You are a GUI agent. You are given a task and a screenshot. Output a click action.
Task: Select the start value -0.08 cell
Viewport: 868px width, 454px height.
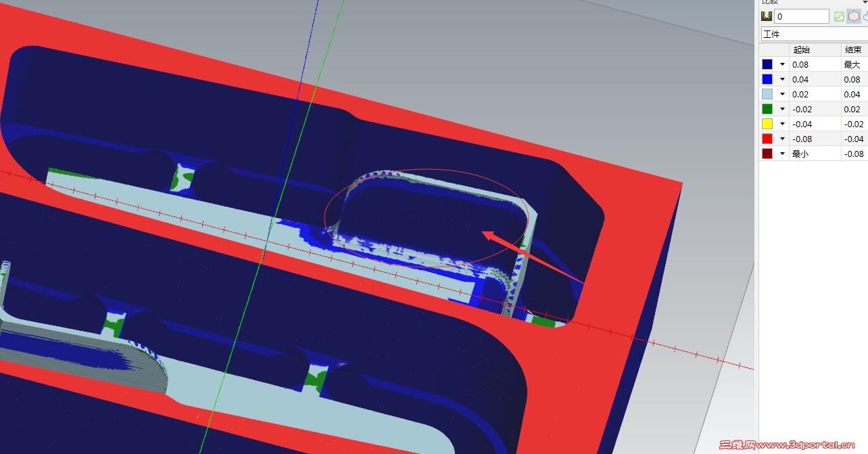coord(815,139)
